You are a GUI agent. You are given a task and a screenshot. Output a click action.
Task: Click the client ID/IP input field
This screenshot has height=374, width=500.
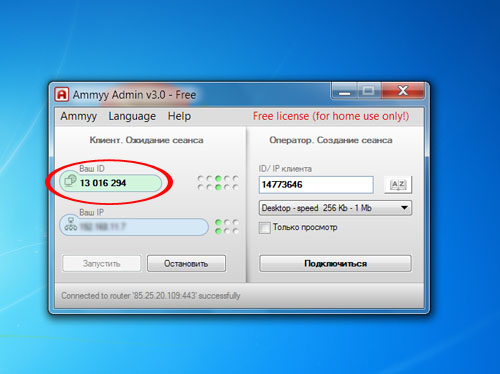316,185
